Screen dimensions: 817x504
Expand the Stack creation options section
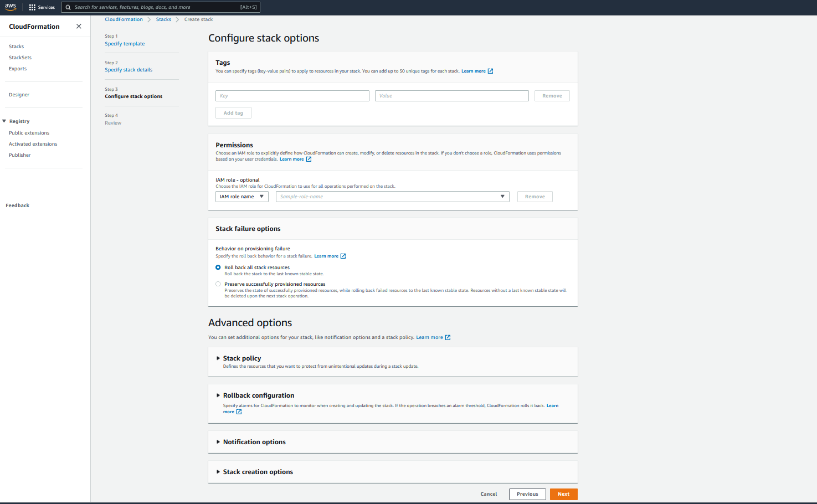[218, 472]
